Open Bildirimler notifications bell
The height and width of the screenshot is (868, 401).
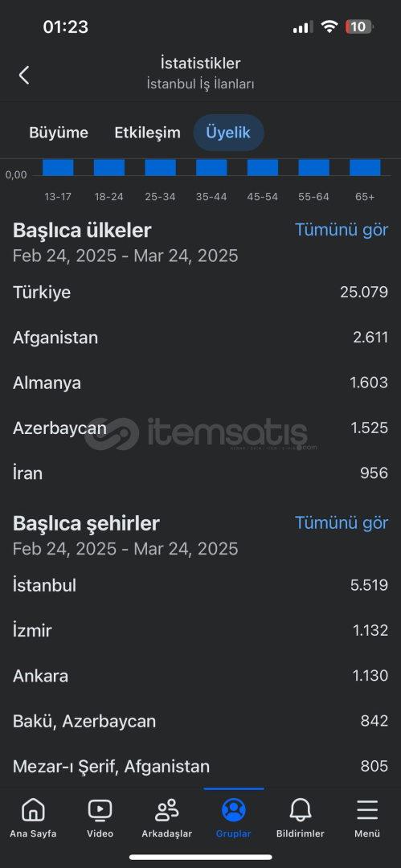[x=301, y=810]
